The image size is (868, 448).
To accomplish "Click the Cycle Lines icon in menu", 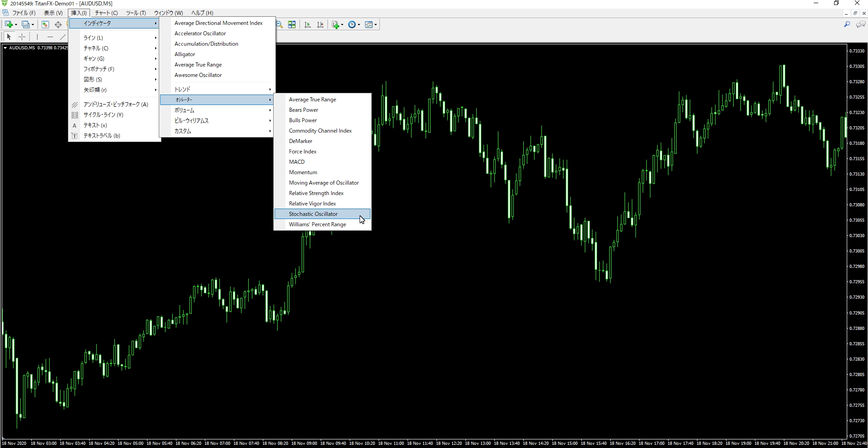I will click(x=75, y=115).
